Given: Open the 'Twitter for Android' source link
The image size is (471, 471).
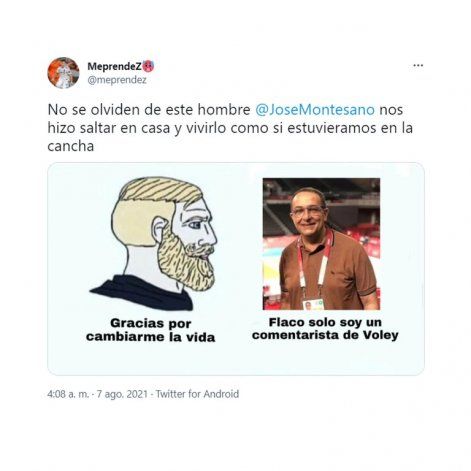Looking at the screenshot, I should tap(197, 394).
